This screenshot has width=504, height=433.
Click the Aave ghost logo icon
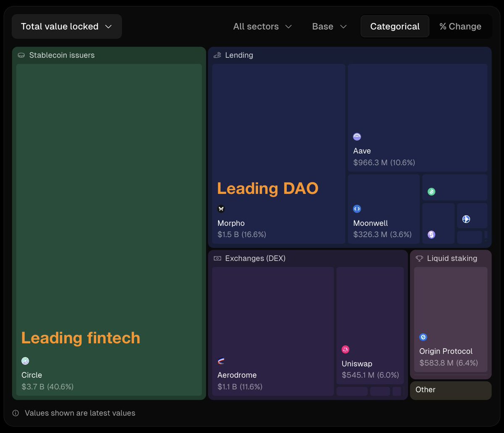click(x=357, y=136)
